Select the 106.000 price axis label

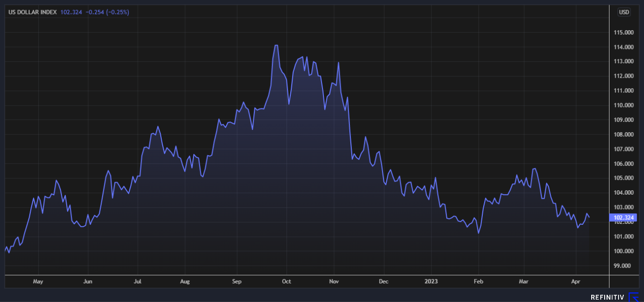point(623,164)
